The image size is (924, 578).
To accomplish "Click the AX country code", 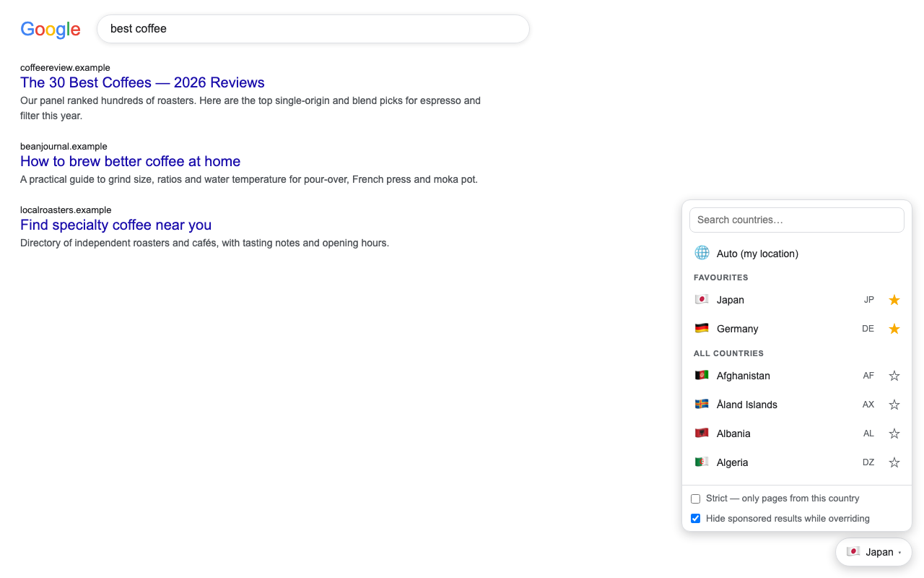I will [x=868, y=405].
